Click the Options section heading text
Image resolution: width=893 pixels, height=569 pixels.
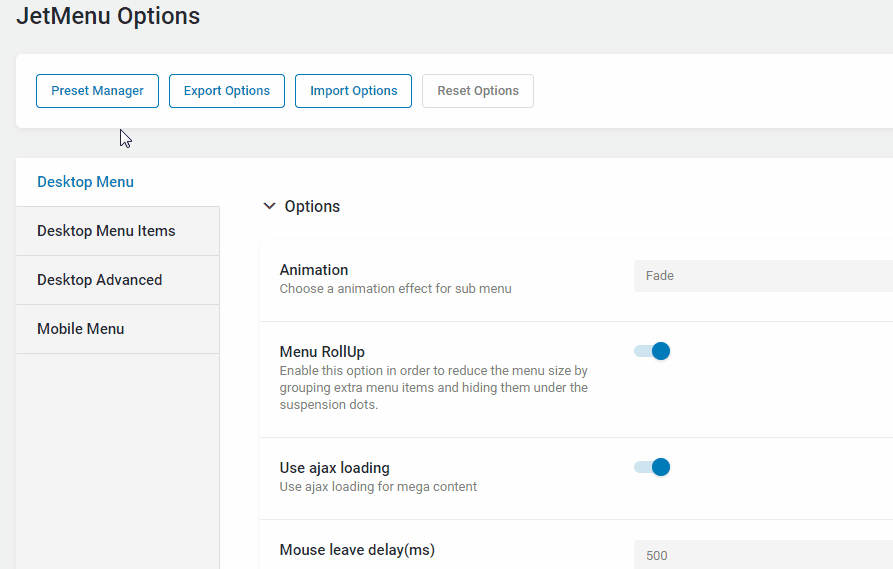point(312,207)
